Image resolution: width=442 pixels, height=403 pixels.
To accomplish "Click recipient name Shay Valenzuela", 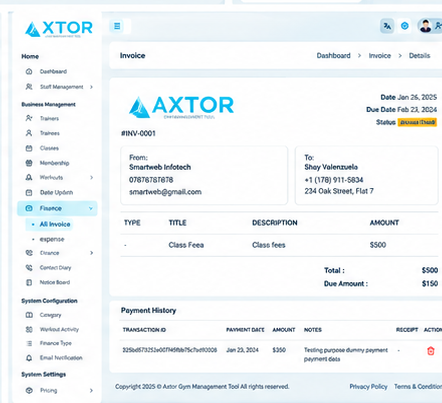I will 331,167.
